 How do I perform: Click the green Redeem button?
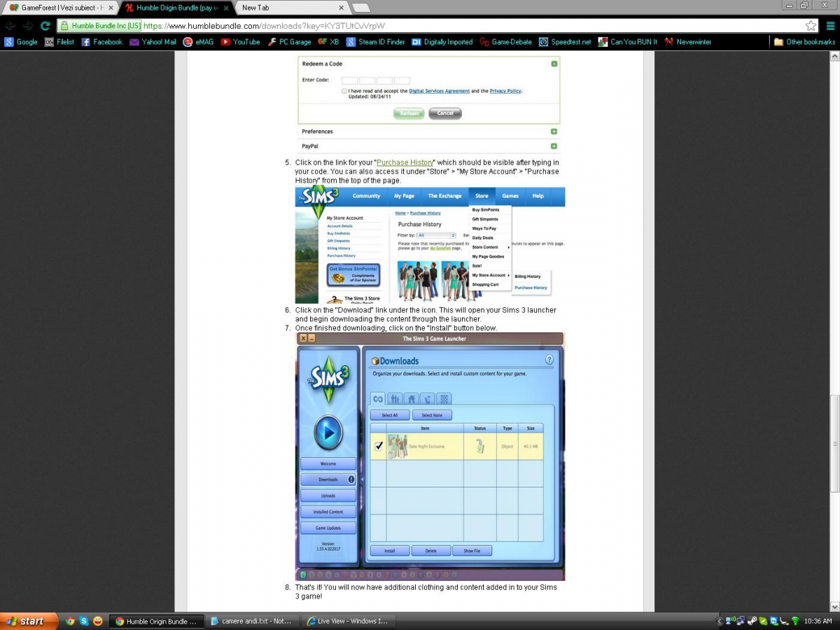[409, 113]
